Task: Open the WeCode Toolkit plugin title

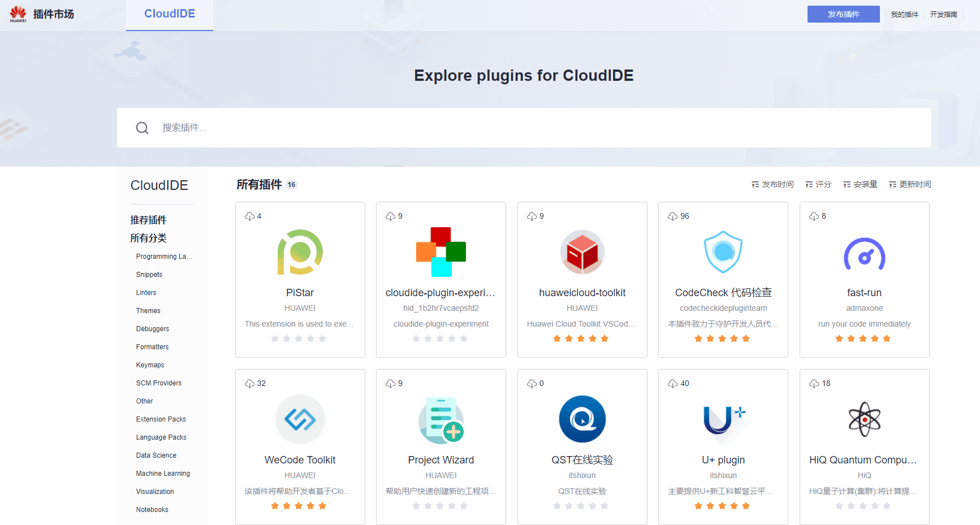Action: pyautogui.click(x=300, y=460)
